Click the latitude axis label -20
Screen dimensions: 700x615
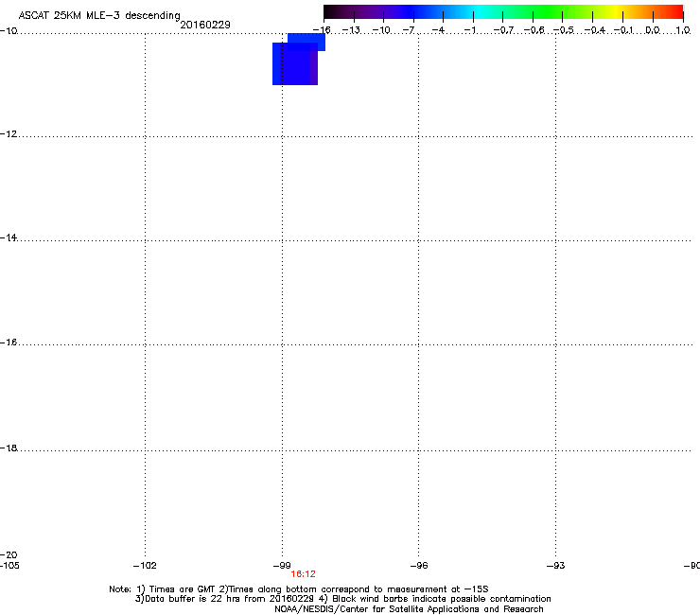tap(9, 555)
